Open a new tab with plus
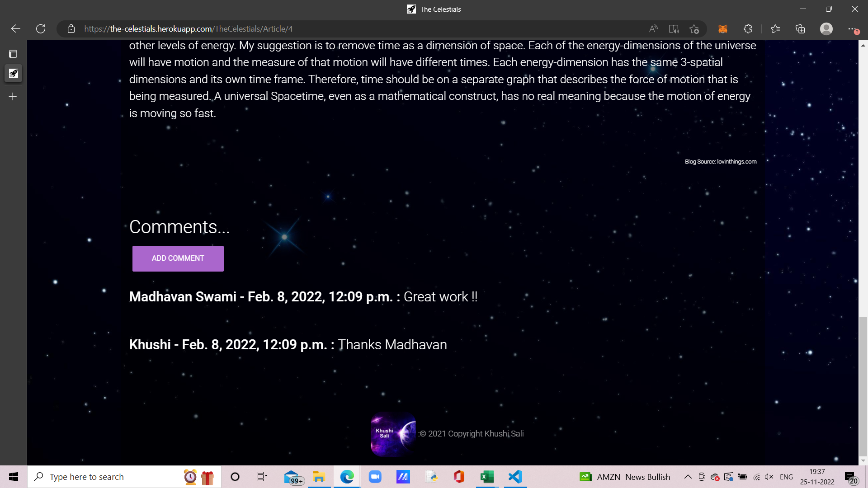The image size is (868, 488). 13,97
